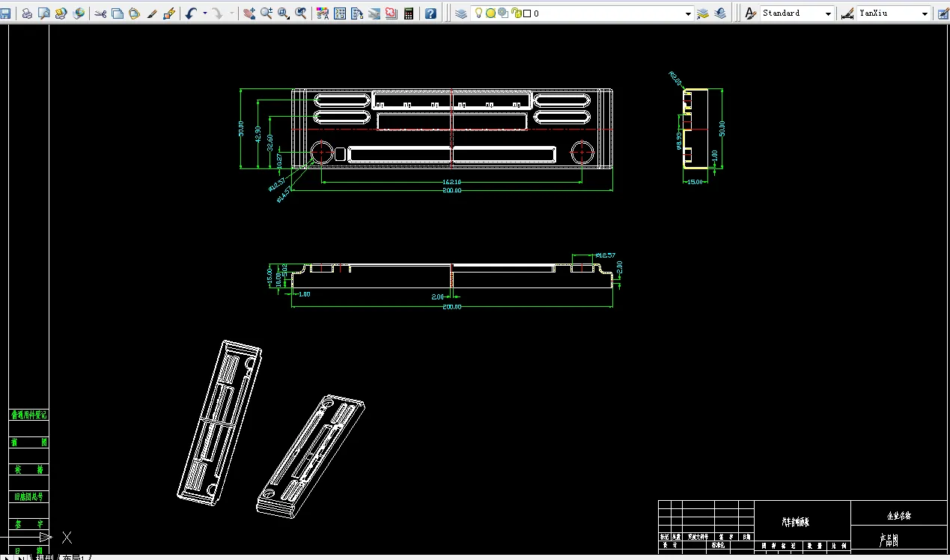Open the Undo history dropdown arrow
Viewport: 950px width, 560px height.
(204, 13)
